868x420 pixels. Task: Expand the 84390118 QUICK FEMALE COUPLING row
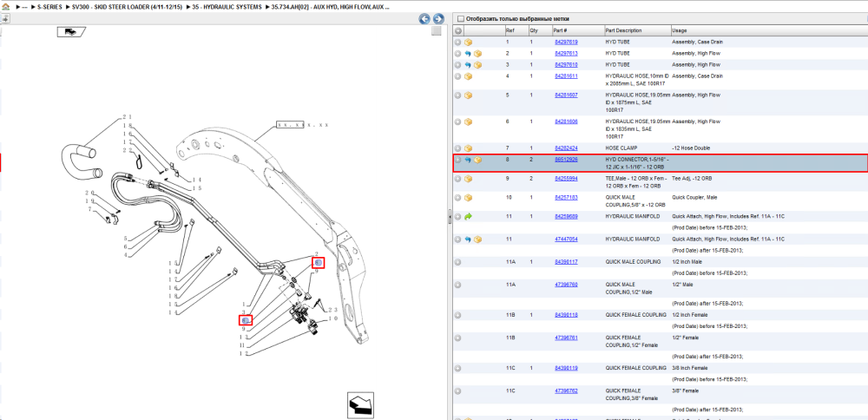point(457,315)
